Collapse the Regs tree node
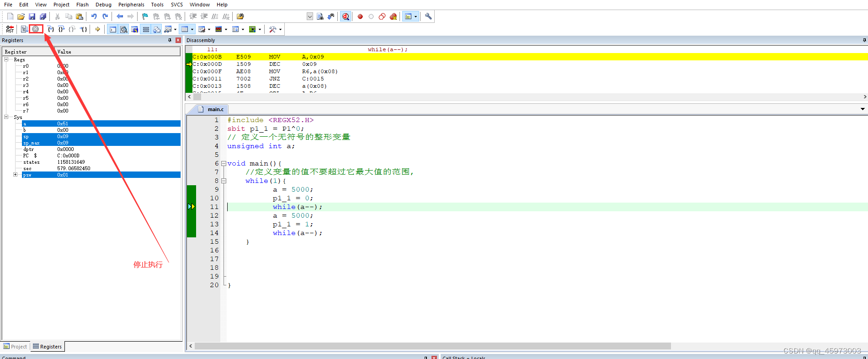Viewport: 868px width, 359px height. click(x=6, y=59)
